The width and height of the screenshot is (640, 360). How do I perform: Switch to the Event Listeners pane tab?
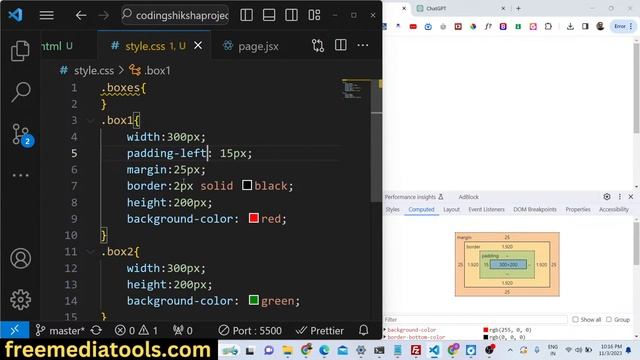[487, 209]
